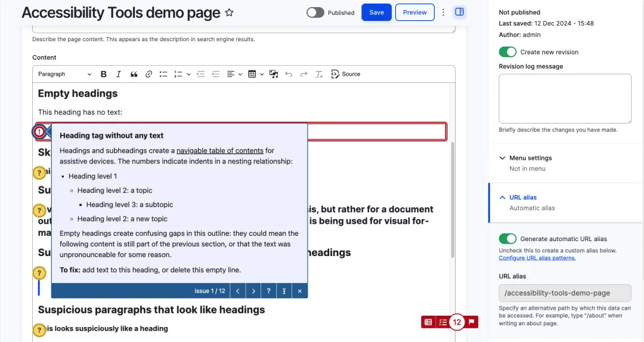
Task: Disable the Create new revision toggle
Action: pyautogui.click(x=507, y=52)
